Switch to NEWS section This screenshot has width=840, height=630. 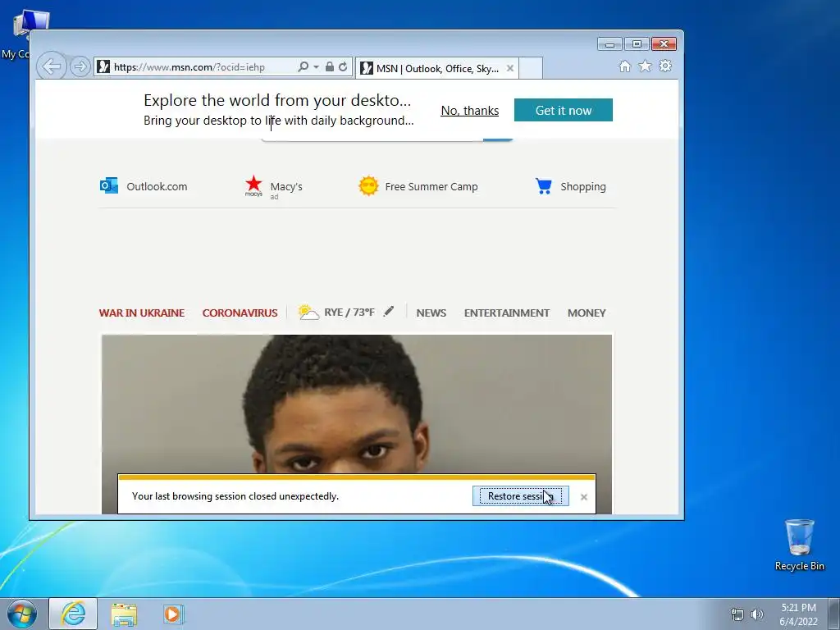click(431, 313)
